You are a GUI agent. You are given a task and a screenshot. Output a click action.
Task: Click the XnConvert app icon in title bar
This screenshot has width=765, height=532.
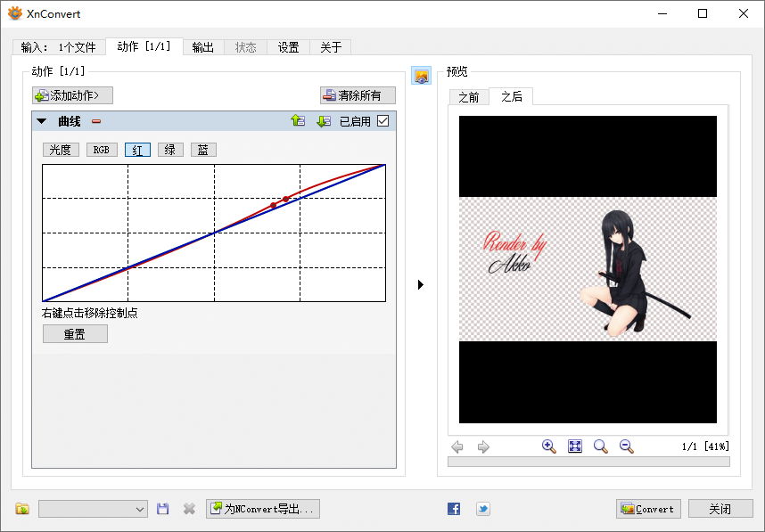coord(15,13)
